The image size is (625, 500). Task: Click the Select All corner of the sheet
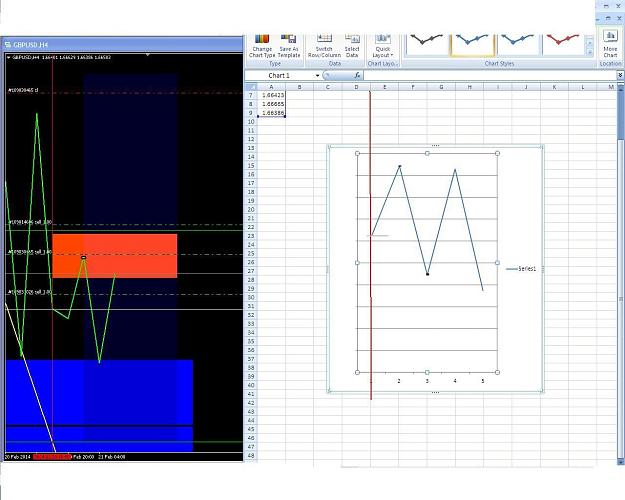251,87
